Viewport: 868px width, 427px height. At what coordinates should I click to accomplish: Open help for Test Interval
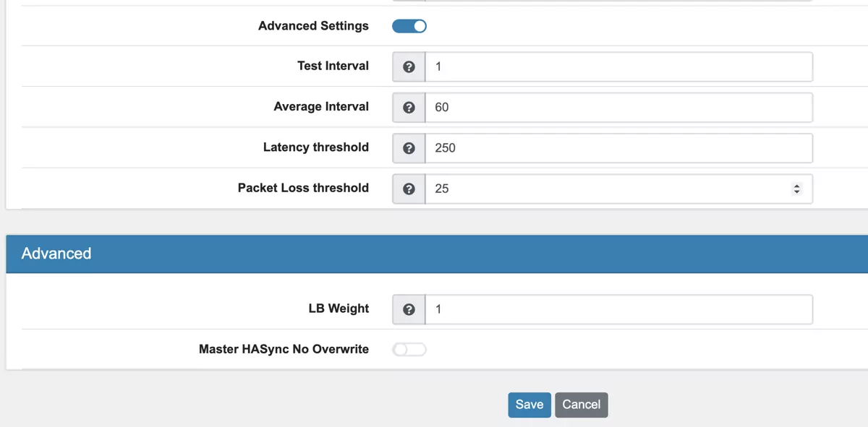coord(409,66)
